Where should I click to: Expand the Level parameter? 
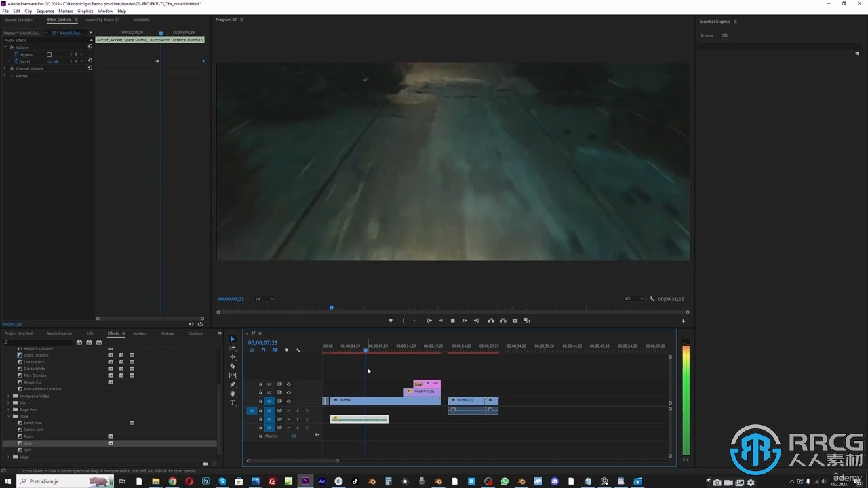[x=9, y=61]
